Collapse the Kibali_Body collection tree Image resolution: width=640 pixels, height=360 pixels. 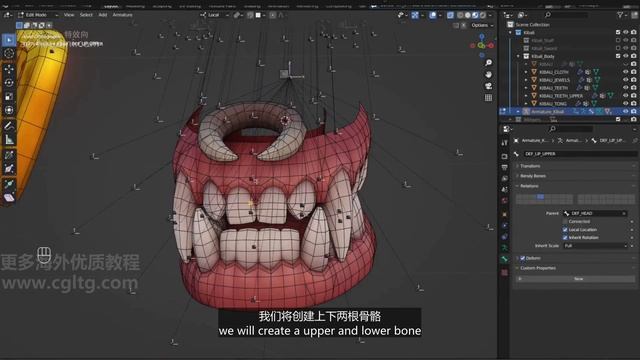[518, 56]
